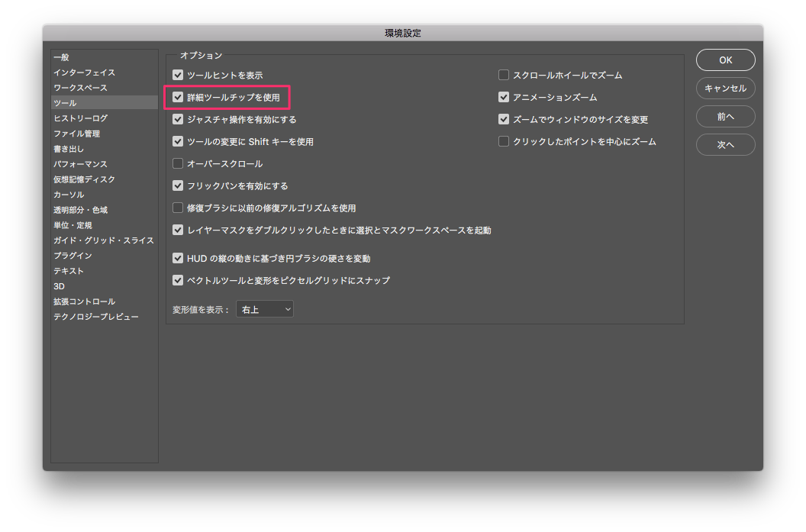Viewport: 806px width, 532px height.
Task: Toggle HUD の縦の動き checkbox
Action: 178,258
